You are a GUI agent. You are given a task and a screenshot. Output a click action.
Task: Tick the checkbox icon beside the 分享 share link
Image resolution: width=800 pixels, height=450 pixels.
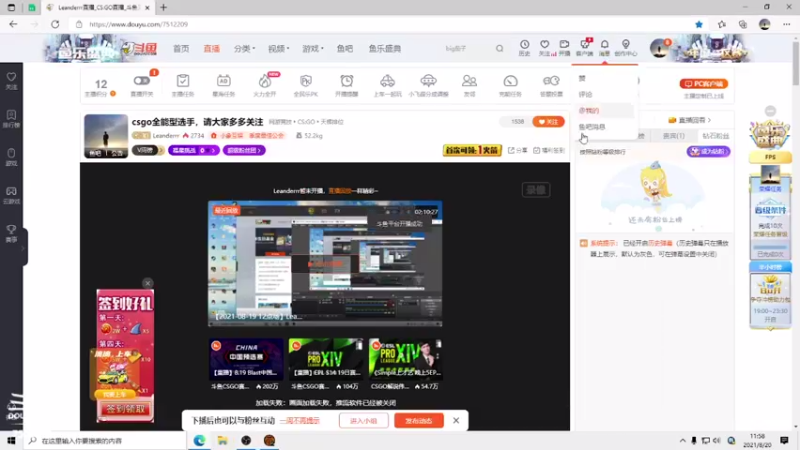(536, 151)
